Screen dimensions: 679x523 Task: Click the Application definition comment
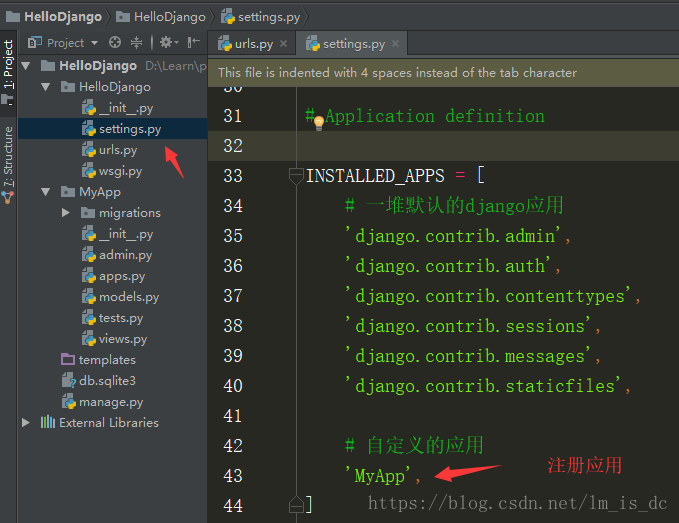click(425, 116)
